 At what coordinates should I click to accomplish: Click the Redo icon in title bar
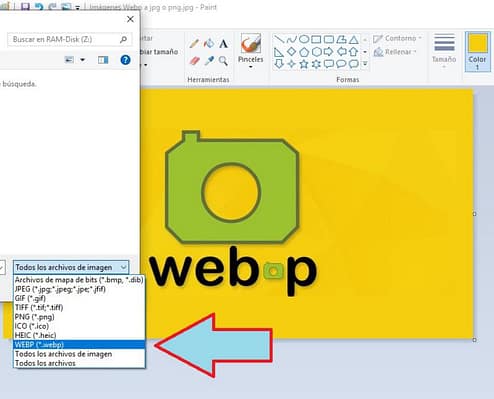(53, 7)
